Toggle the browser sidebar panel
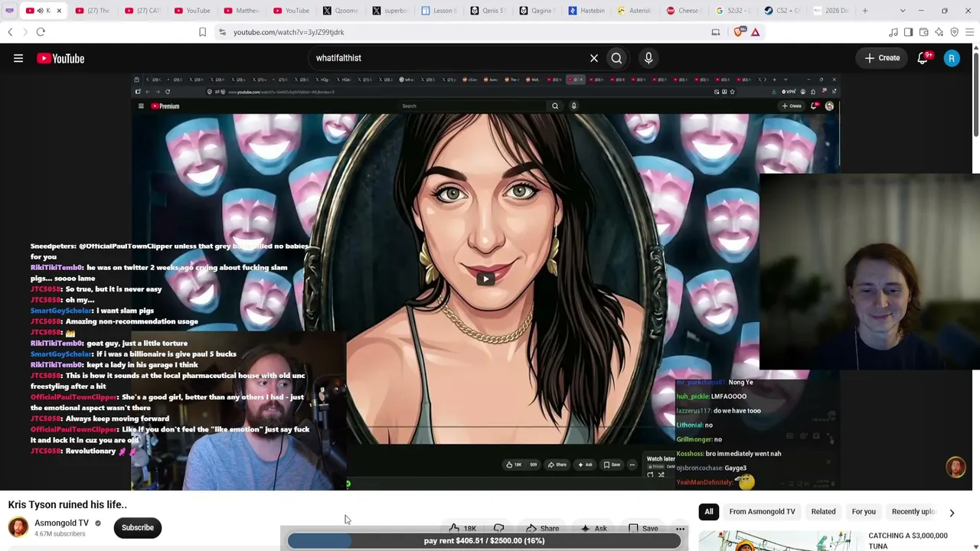Screen dimensions: 980x551 coord(908,32)
